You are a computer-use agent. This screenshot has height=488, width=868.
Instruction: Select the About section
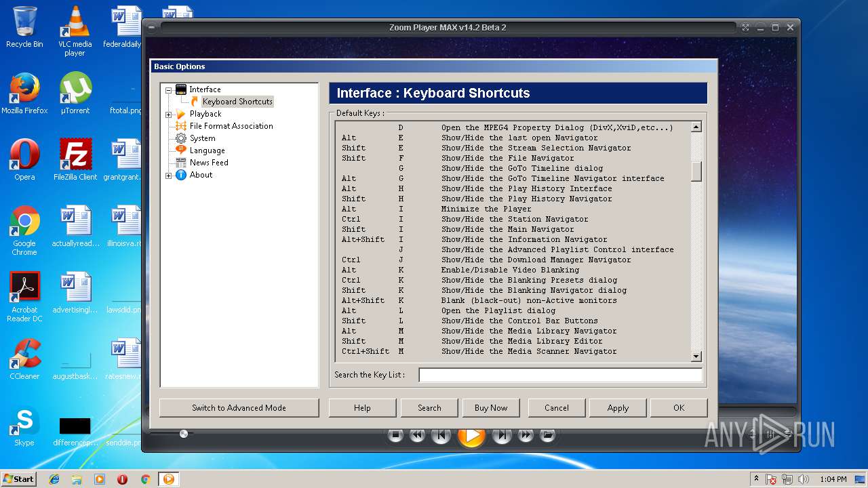(x=201, y=175)
